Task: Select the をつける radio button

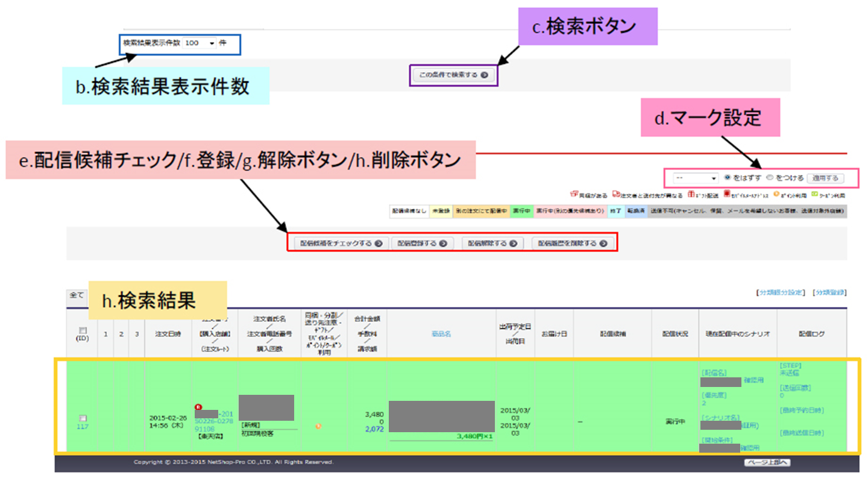Action: (769, 178)
